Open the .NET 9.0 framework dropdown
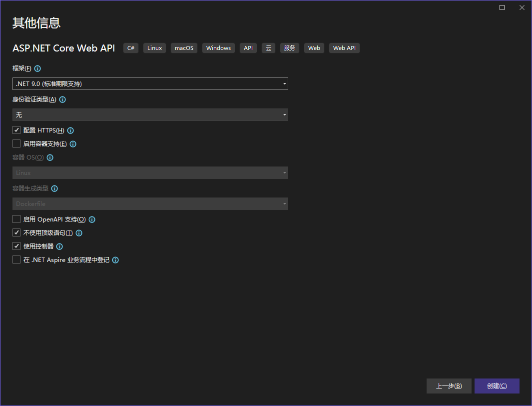The width and height of the screenshot is (532, 406). [x=150, y=84]
